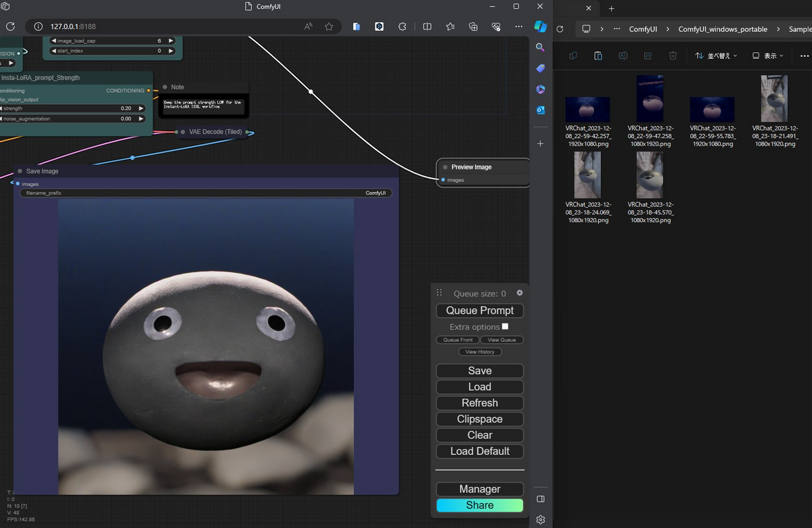This screenshot has height=528, width=812.
Task: Open the queue settings gear icon
Action: tap(520, 293)
